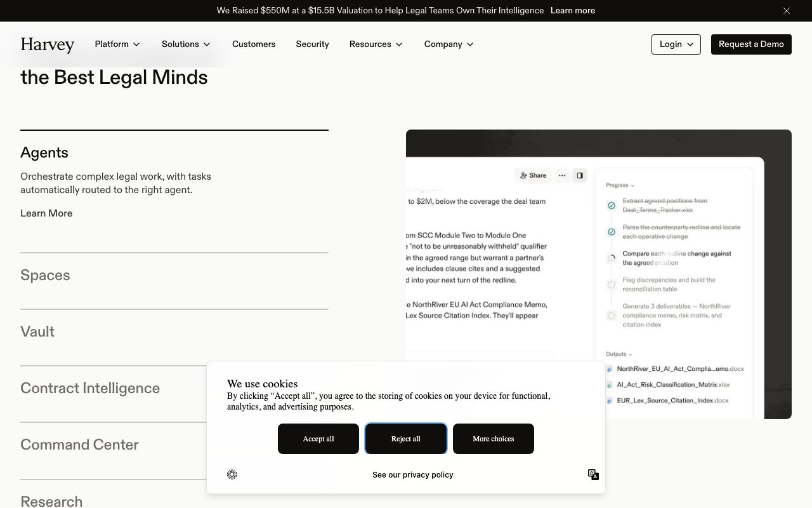
Task: Click the product preview image
Action: click(599, 274)
